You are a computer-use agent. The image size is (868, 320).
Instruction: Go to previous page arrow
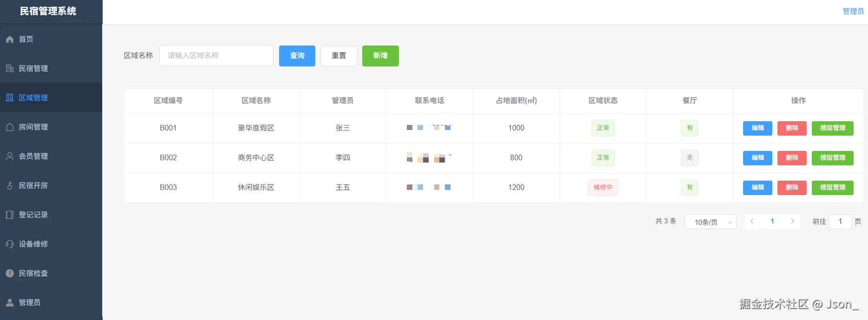752,222
